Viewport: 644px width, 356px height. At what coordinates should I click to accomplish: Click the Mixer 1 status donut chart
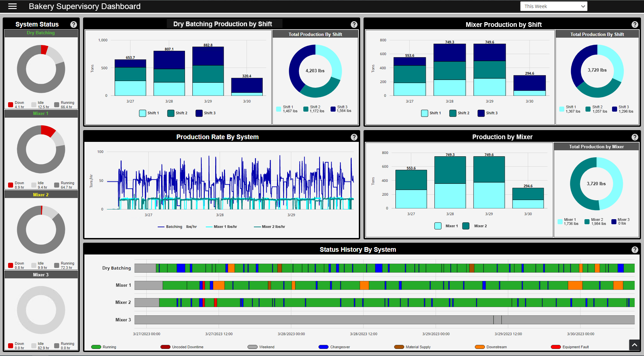coord(41,149)
